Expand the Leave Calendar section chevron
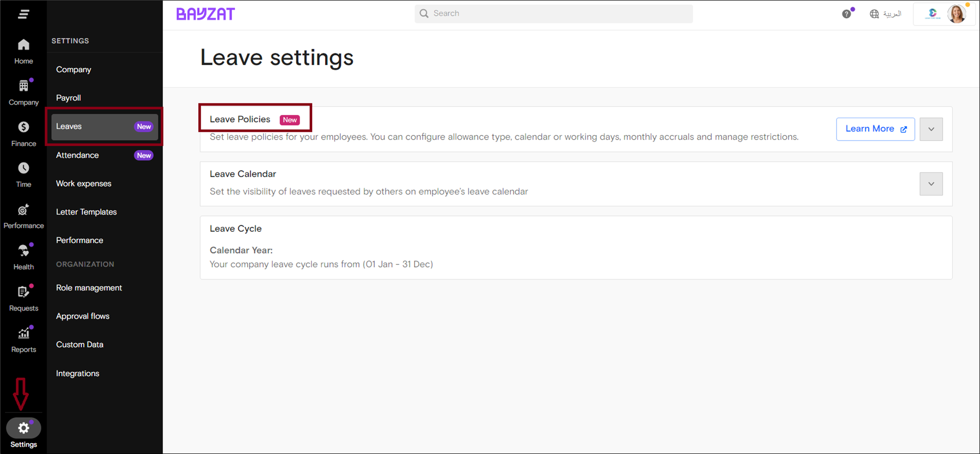The width and height of the screenshot is (980, 454). point(931,184)
